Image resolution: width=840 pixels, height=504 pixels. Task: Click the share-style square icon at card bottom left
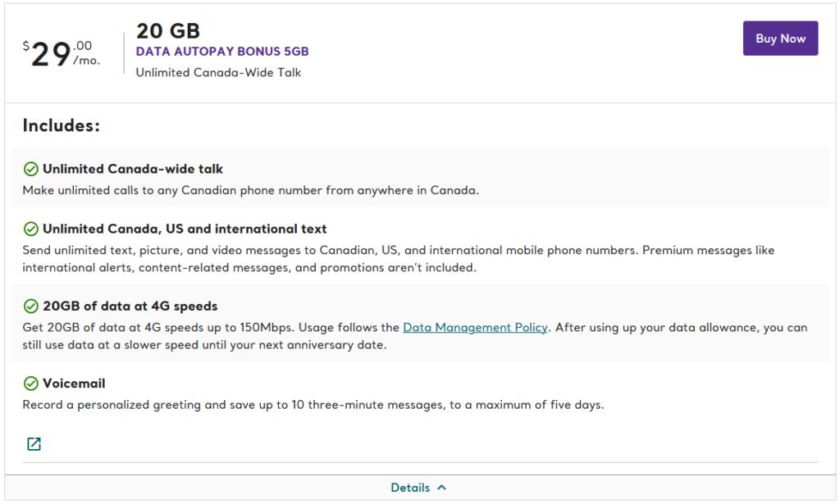[34, 443]
